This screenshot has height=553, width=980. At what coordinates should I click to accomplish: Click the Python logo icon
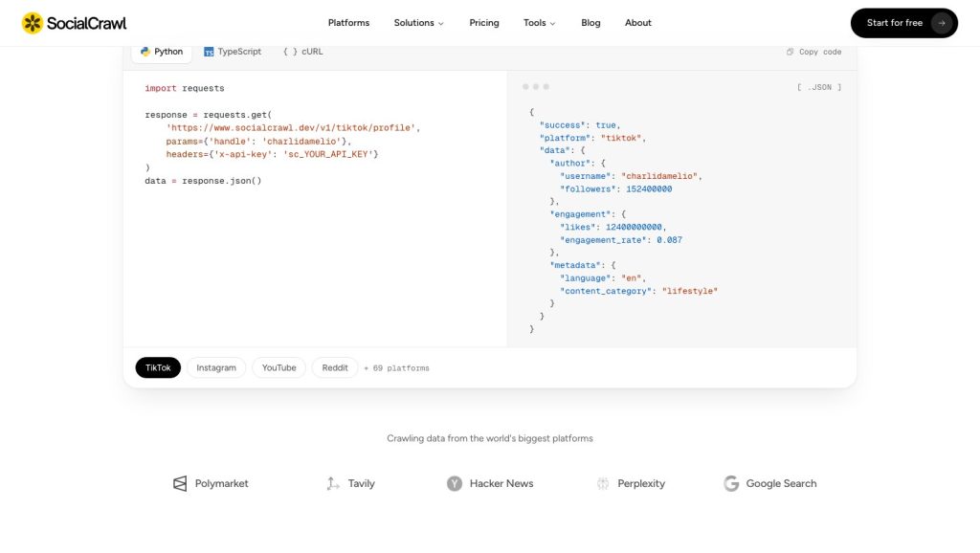tap(145, 52)
